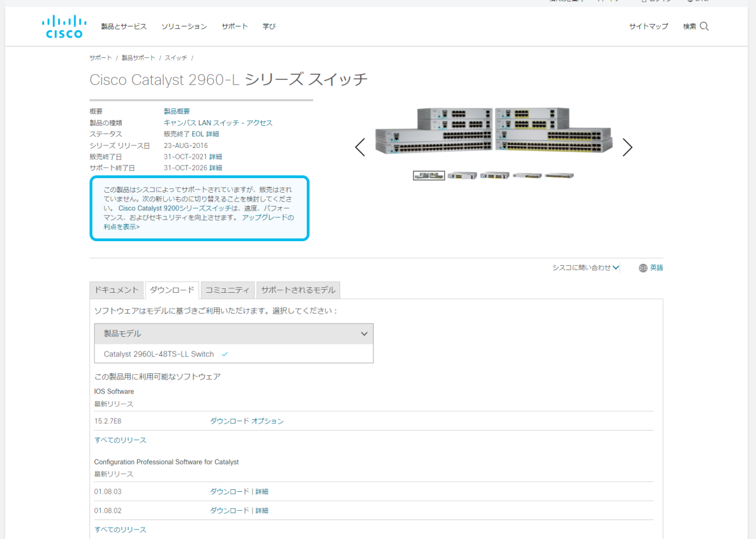Show next product image with right arrow
The image size is (756, 539).
(627, 147)
